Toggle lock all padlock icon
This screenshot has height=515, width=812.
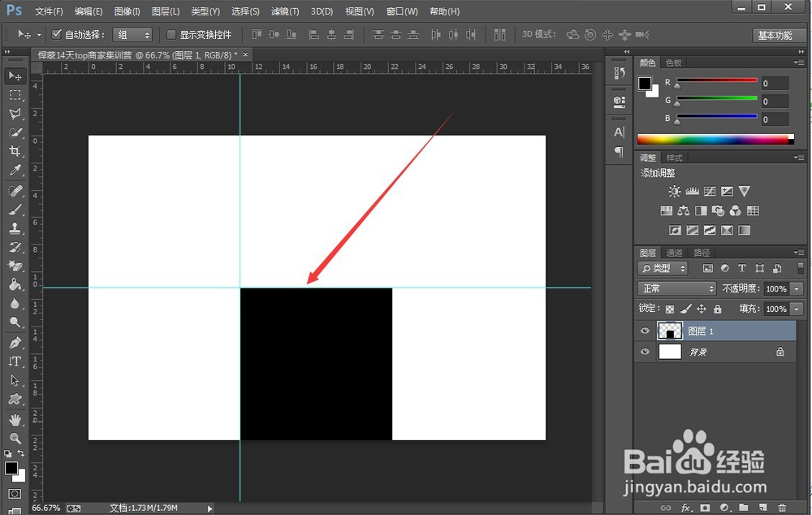(717, 309)
